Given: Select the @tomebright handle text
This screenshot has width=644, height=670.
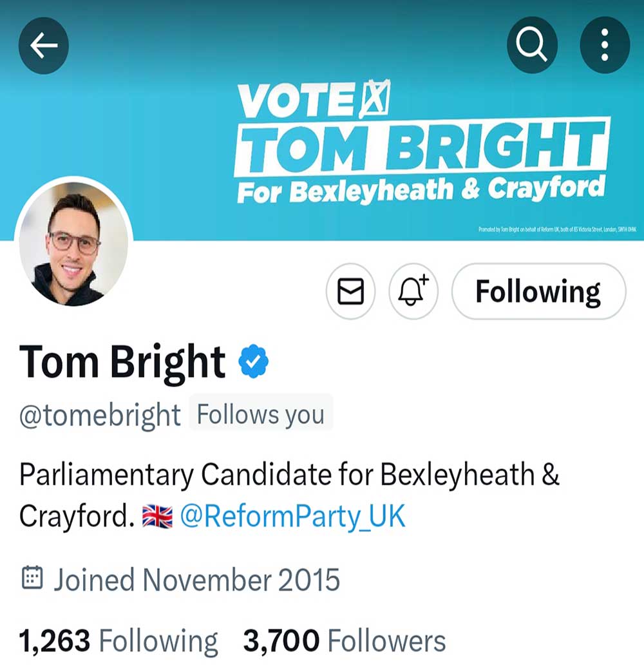Looking at the screenshot, I should 100,416.
